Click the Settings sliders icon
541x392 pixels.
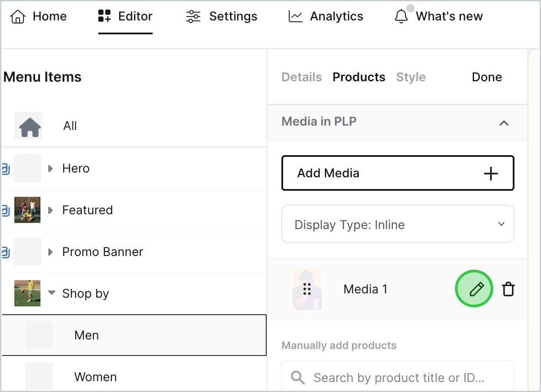pyautogui.click(x=193, y=17)
